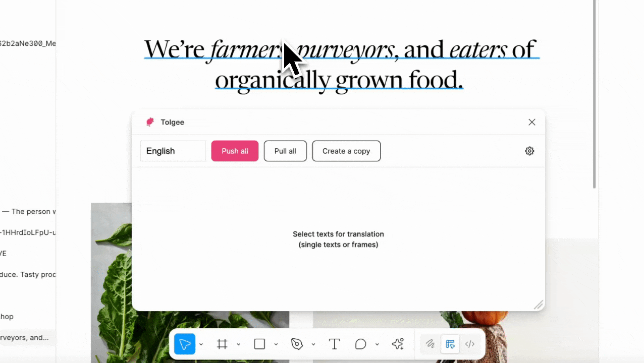The width and height of the screenshot is (644, 363).
Task: Select the Pen tool
Action: point(297,344)
